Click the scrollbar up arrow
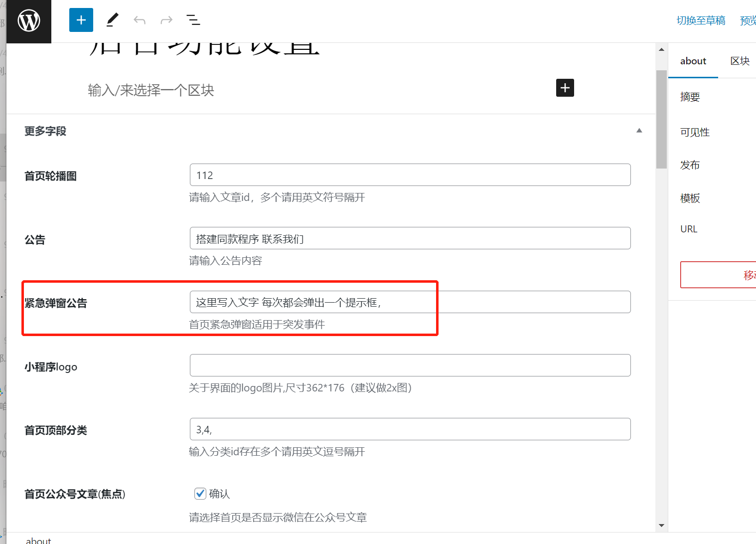The image size is (756, 544). [x=661, y=50]
